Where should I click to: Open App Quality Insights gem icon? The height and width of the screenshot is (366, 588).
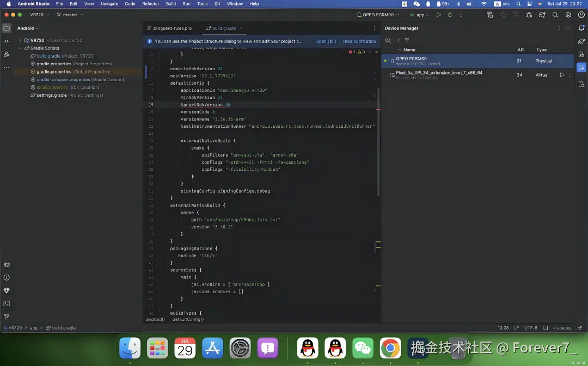point(7,290)
